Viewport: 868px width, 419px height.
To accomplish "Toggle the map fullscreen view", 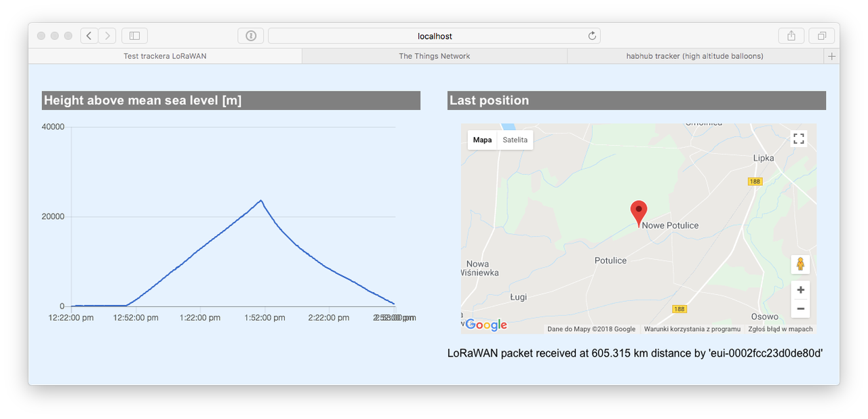I will point(799,139).
